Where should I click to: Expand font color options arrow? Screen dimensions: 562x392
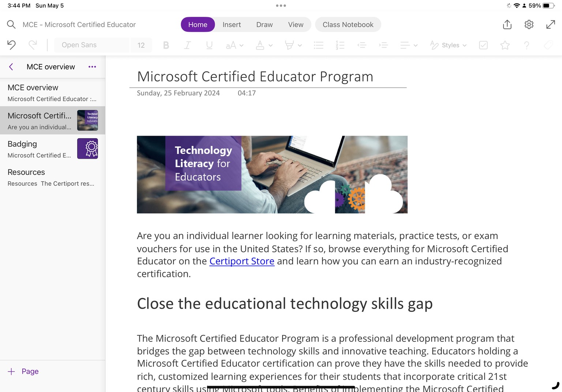271,45
